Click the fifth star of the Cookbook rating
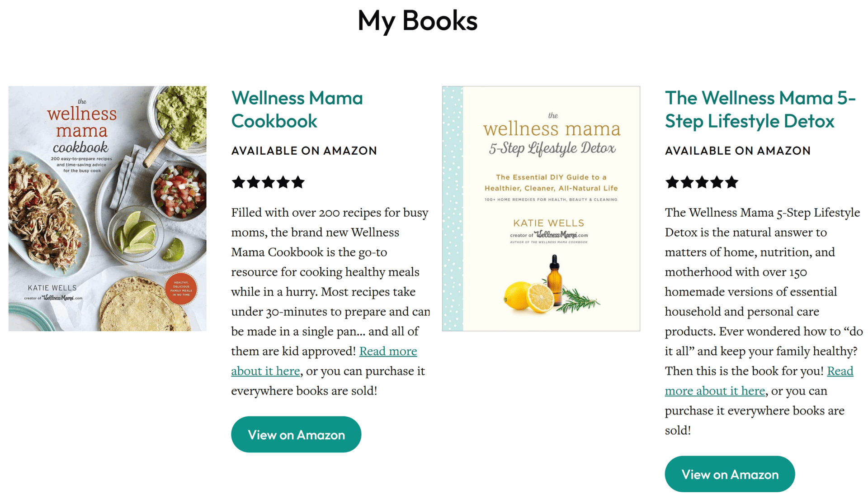This screenshot has height=504, width=868. (298, 182)
